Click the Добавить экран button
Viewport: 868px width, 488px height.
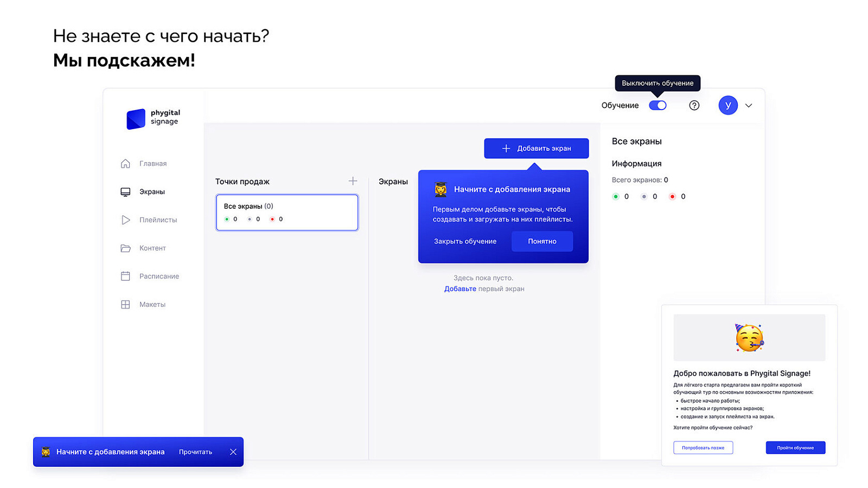pos(536,148)
